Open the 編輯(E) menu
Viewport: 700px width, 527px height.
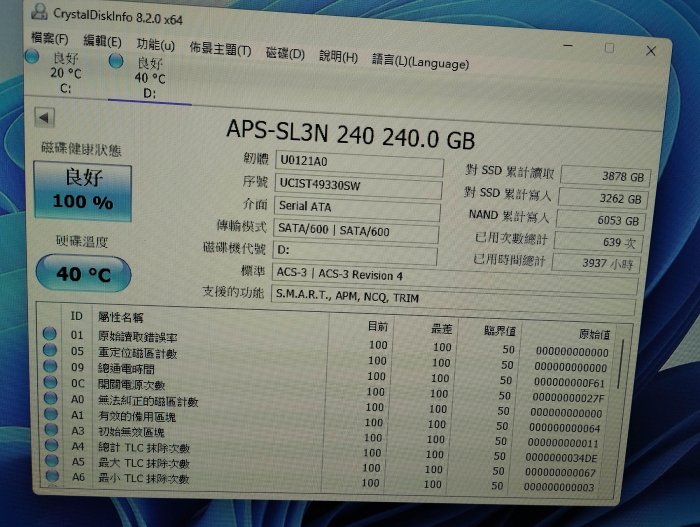pos(102,42)
